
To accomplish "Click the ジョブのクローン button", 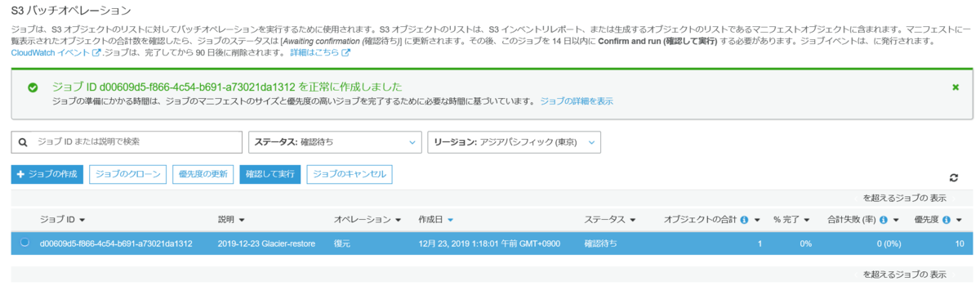I will coord(127,174).
